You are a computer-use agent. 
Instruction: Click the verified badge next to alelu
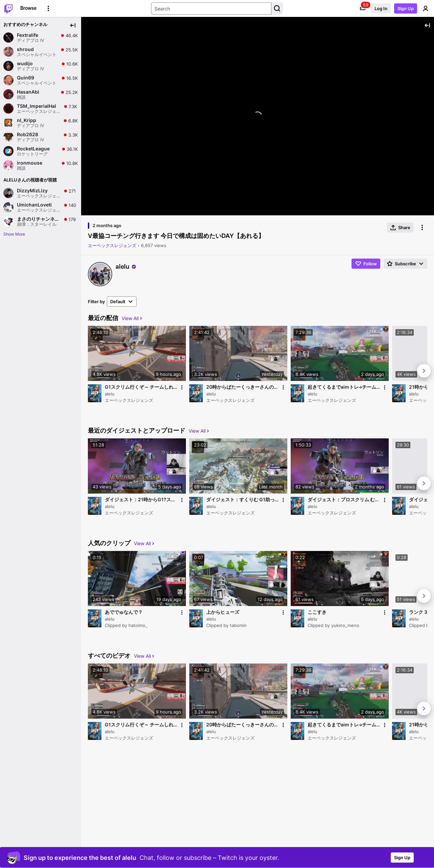click(134, 267)
